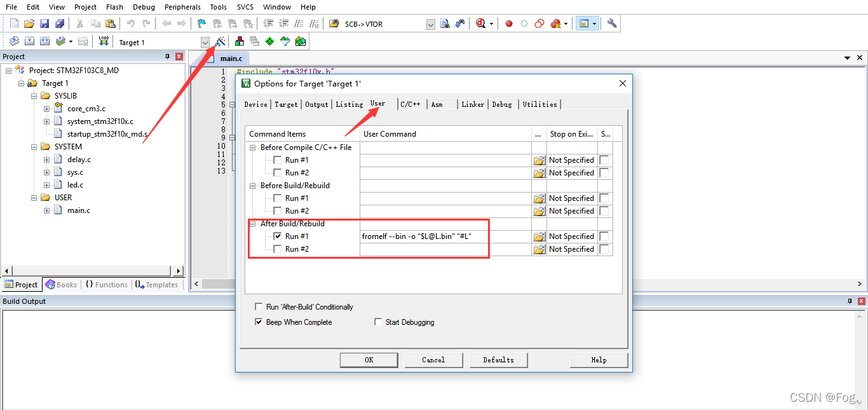The height and width of the screenshot is (410, 868).
Task: Click the Undo toolbar icon
Action: (130, 24)
